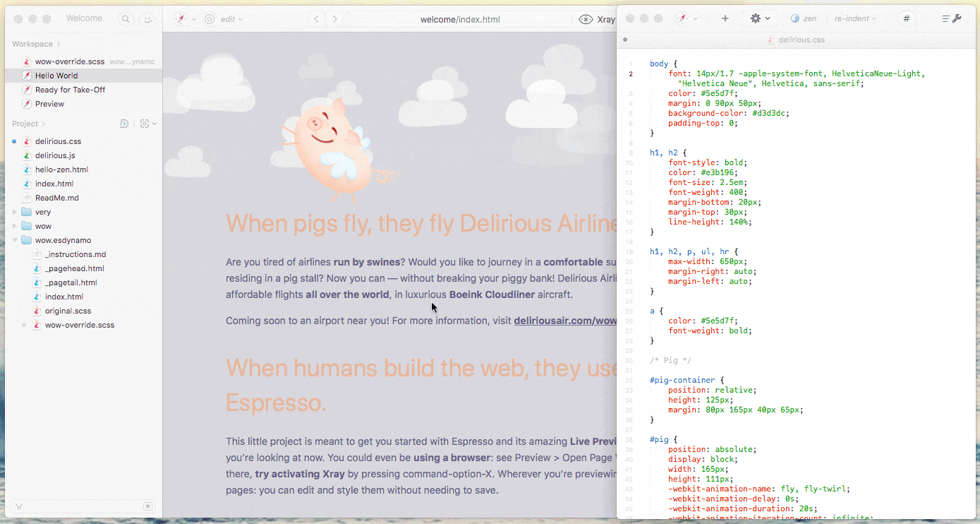Click 'color: #e3b196;' line in the editor
This screenshot has height=524, width=980.
click(x=703, y=172)
